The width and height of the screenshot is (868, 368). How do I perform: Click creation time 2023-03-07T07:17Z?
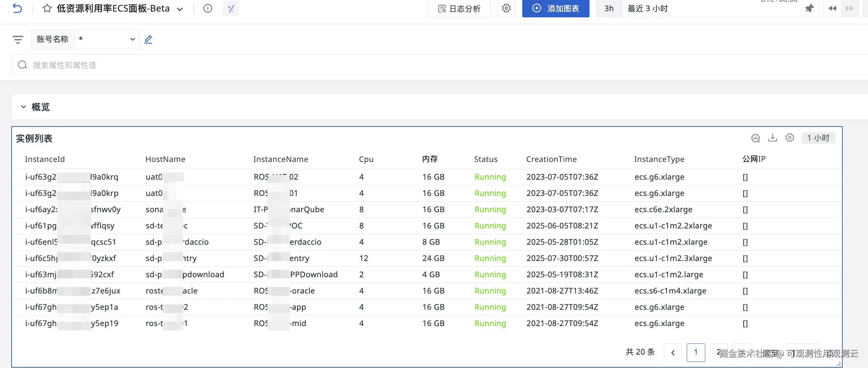pyautogui.click(x=562, y=210)
